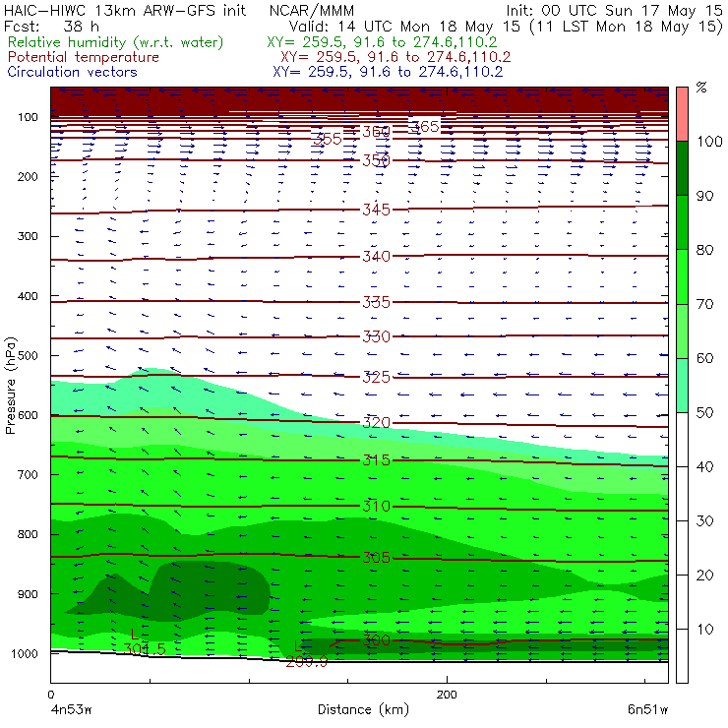Click the 800 hPa pressure axis tick label
Viewport: 728px width, 728px height.
coord(28,534)
